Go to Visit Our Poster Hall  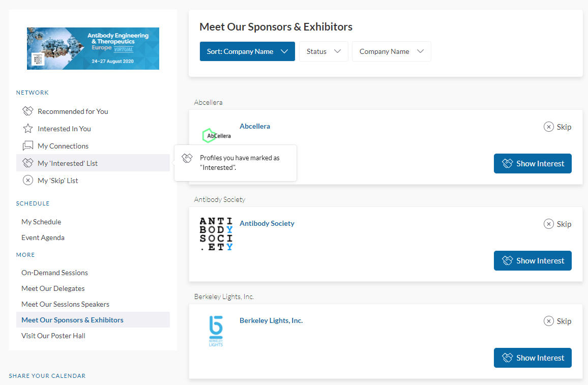pos(53,336)
